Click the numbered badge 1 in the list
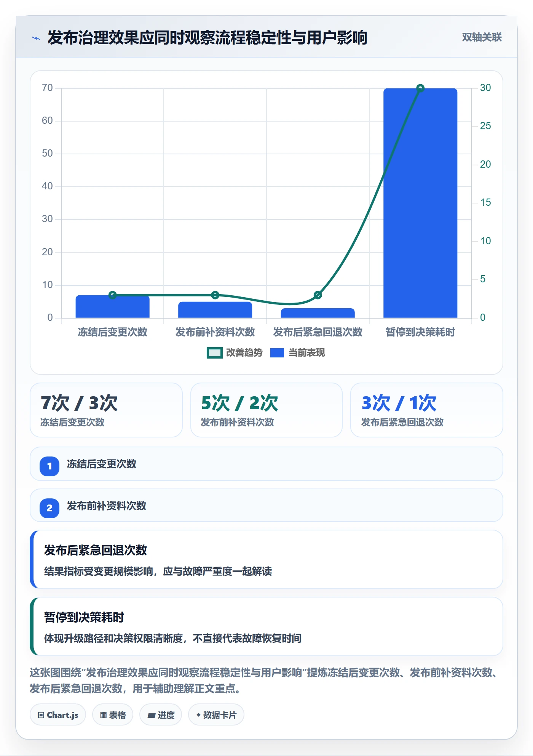This screenshot has height=756, width=533. tap(49, 466)
